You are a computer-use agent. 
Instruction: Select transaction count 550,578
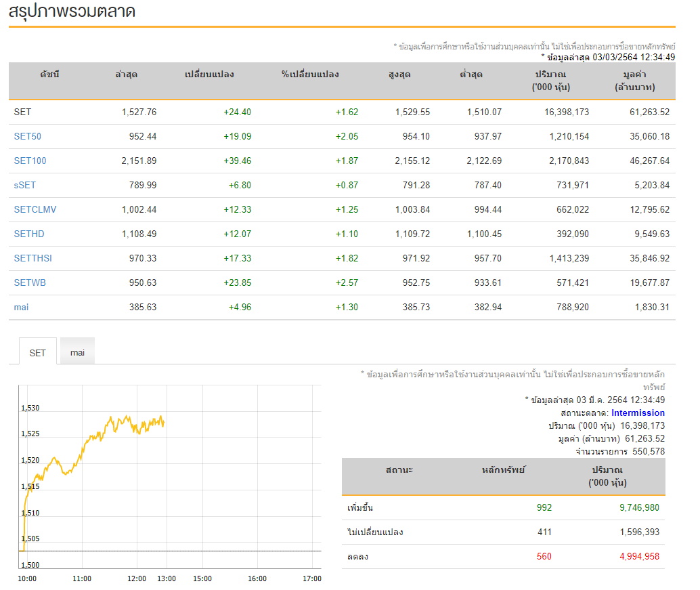pos(649,452)
